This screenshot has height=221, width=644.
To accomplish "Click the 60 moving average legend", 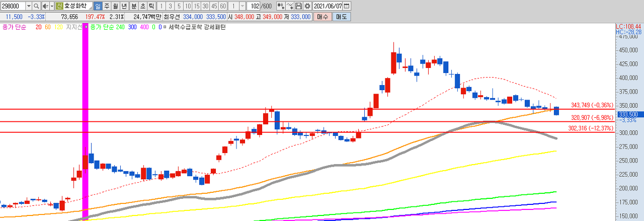I will coord(48,27).
